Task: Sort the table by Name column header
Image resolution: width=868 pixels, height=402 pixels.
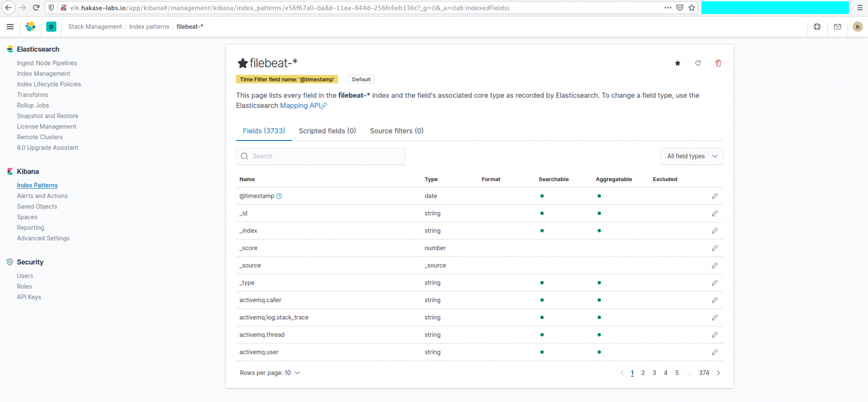Action: point(247,180)
